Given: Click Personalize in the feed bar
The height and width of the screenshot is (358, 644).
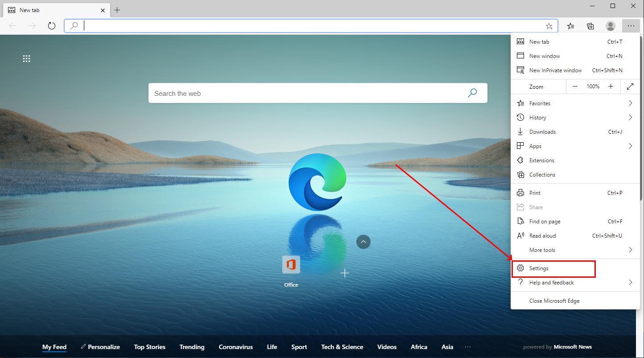Looking at the screenshot, I should tap(100, 347).
